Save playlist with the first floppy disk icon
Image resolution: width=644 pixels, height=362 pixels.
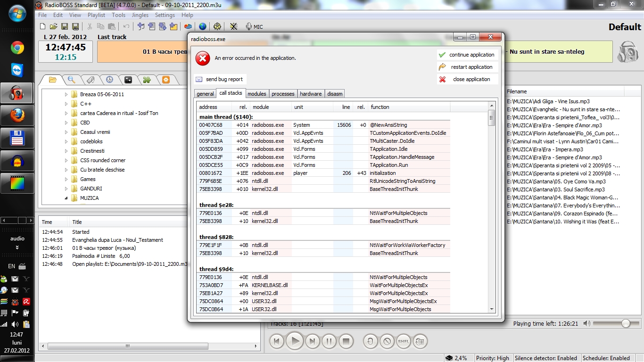tap(64, 26)
